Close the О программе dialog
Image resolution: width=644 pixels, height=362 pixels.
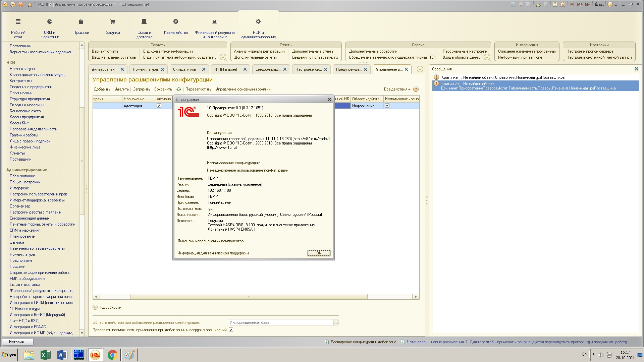point(329,100)
